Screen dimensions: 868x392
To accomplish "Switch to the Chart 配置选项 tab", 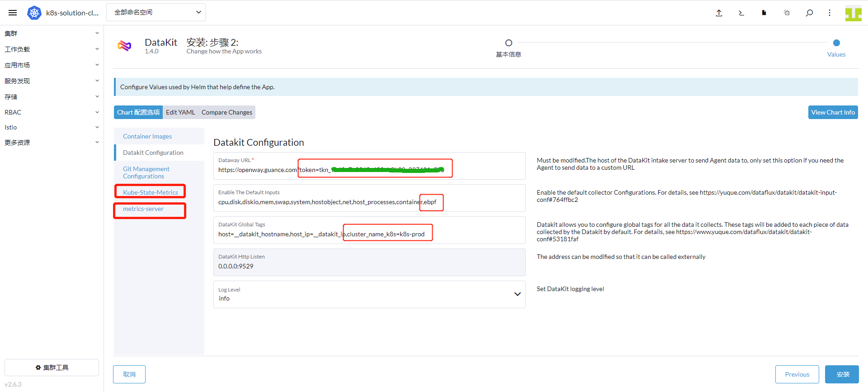I will 138,112.
